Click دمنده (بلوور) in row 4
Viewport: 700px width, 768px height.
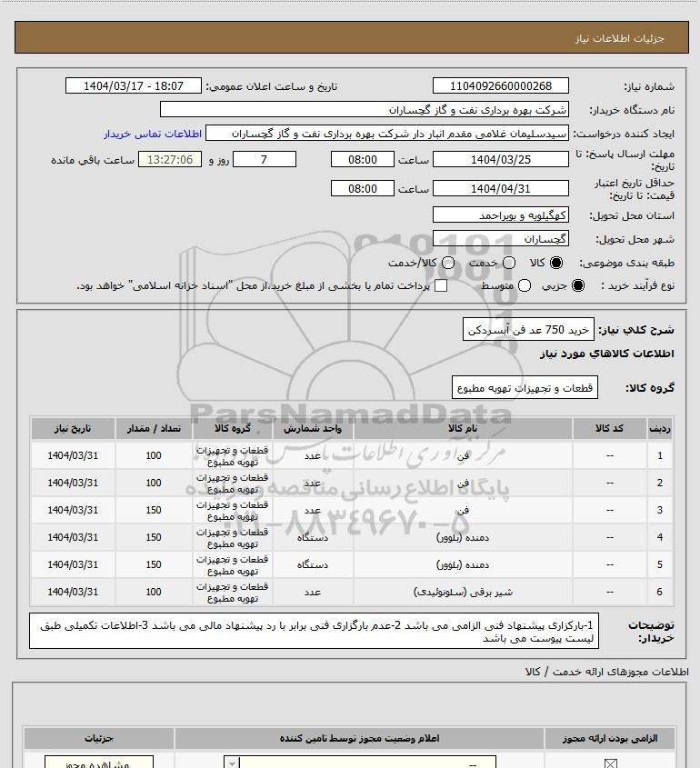click(x=463, y=537)
